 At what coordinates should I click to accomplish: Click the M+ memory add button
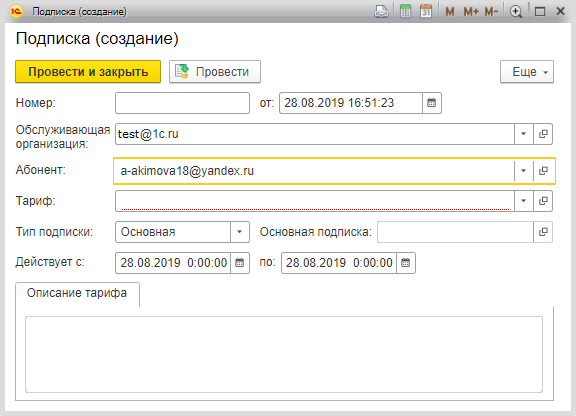471,12
